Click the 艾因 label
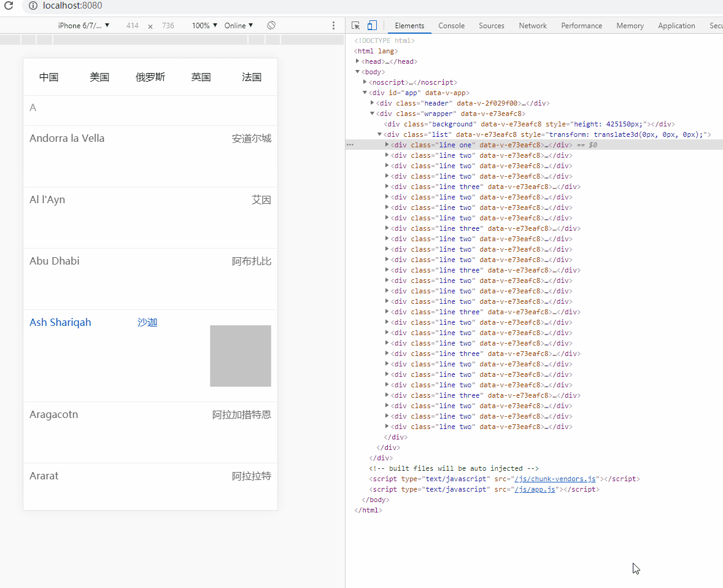The image size is (723, 588). tap(261, 200)
